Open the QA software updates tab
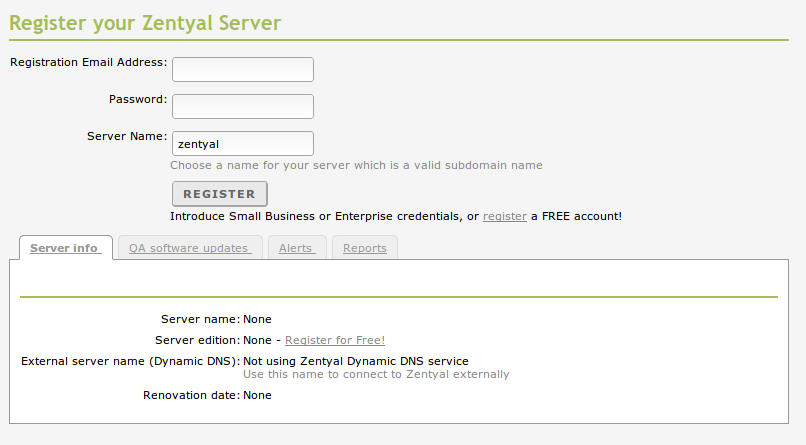Screen dimensions: 806x445 tap(189, 248)
